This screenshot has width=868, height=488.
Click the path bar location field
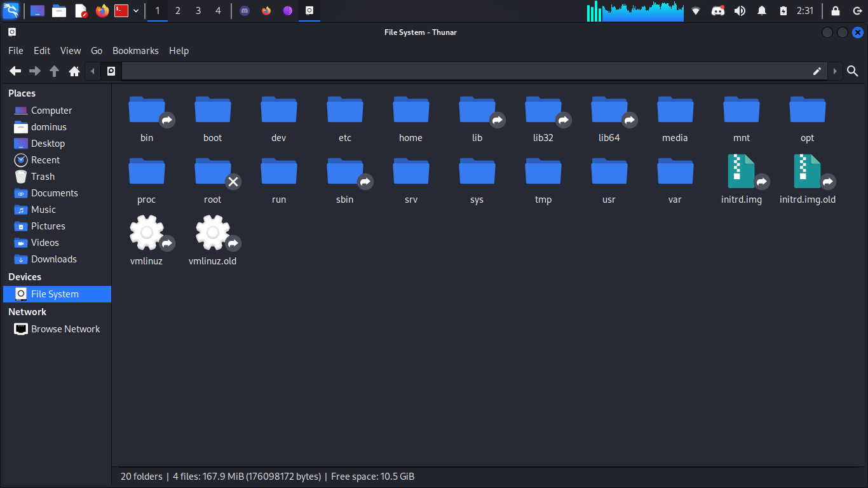475,71
